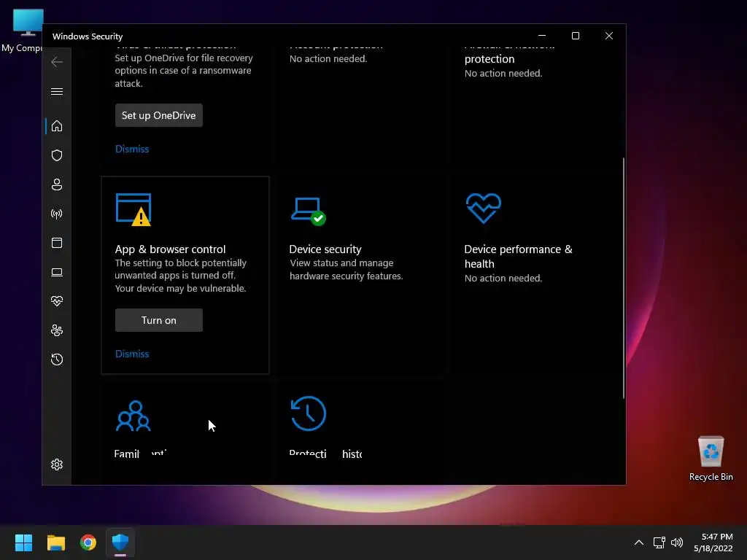Click Device performance heart icon
747x560 pixels.
click(x=484, y=208)
